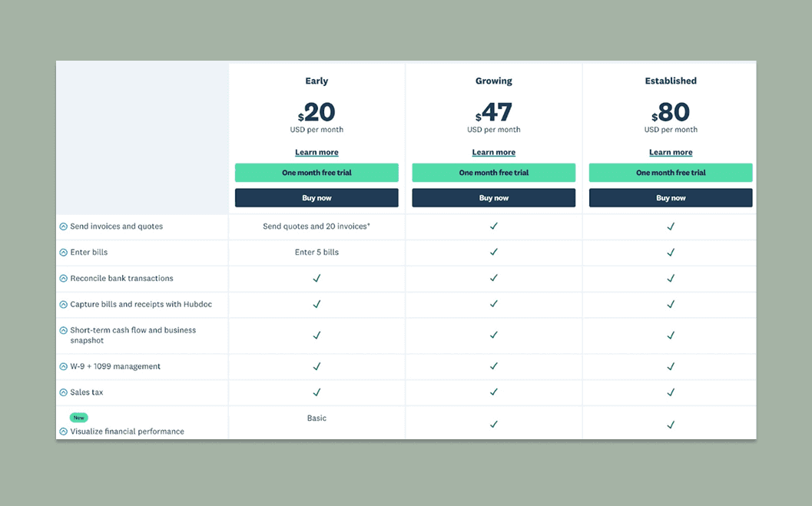Expand the Short-term cash flow and business snapshot row
This screenshot has height=506, width=812.
[x=64, y=329]
